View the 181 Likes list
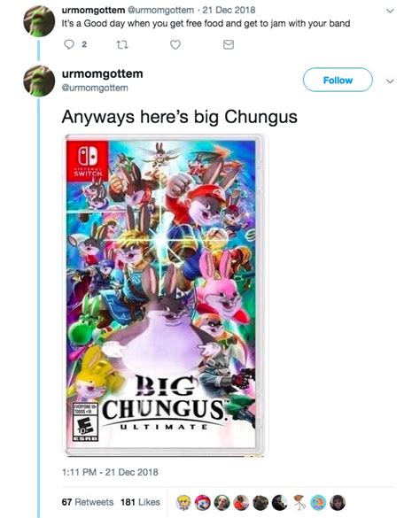 click(x=140, y=502)
